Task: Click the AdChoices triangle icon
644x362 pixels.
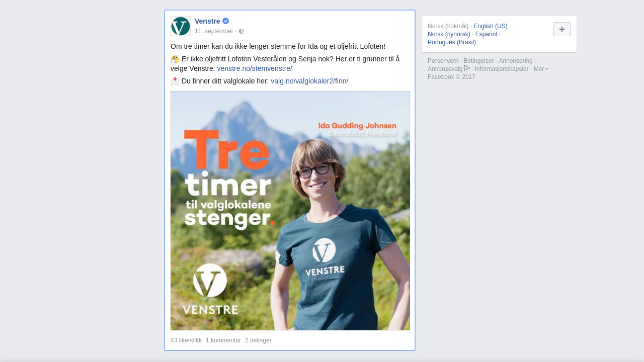Action: (467, 68)
